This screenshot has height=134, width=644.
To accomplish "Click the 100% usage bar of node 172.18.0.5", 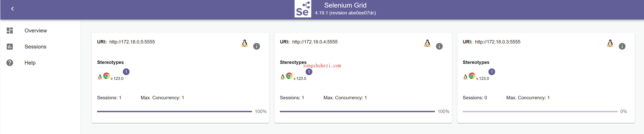I will pyautogui.click(x=174, y=112).
